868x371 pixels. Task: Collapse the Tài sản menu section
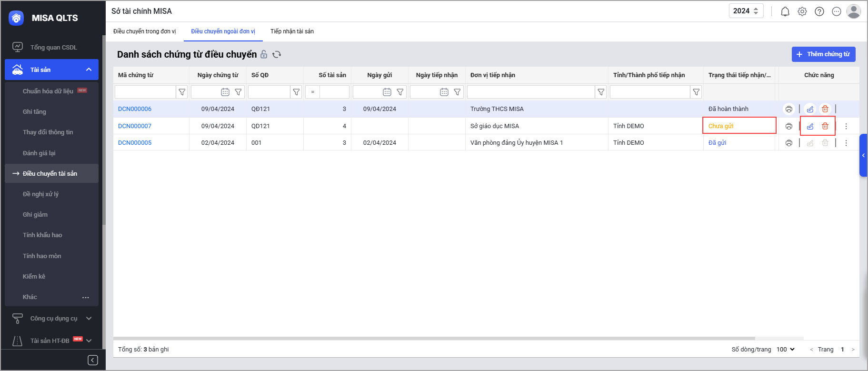89,70
